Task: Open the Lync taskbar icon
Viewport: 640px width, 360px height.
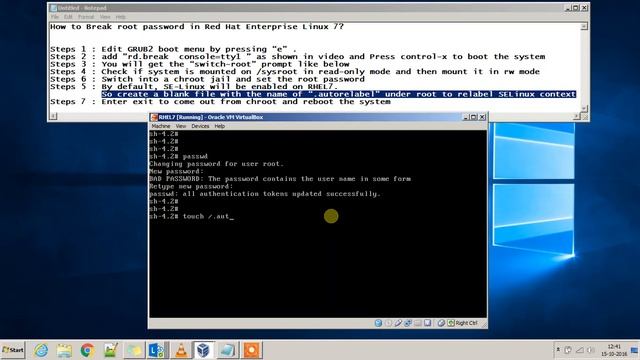Action: [x=157, y=350]
